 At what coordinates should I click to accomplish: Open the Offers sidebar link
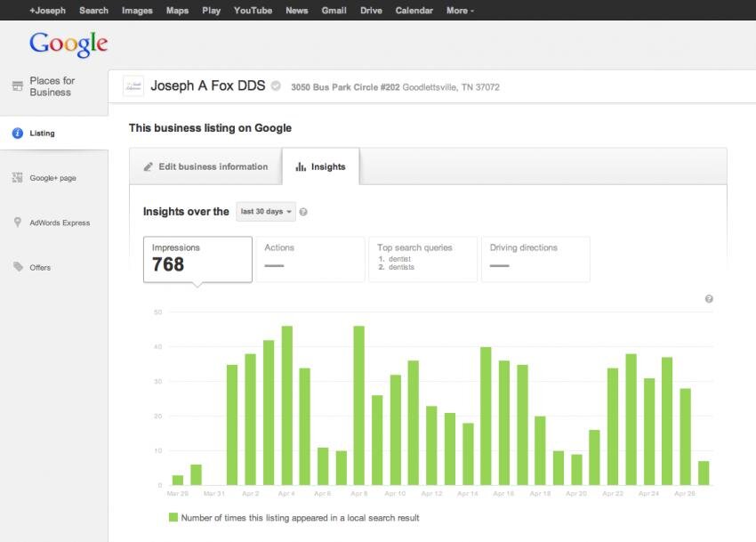[40, 267]
